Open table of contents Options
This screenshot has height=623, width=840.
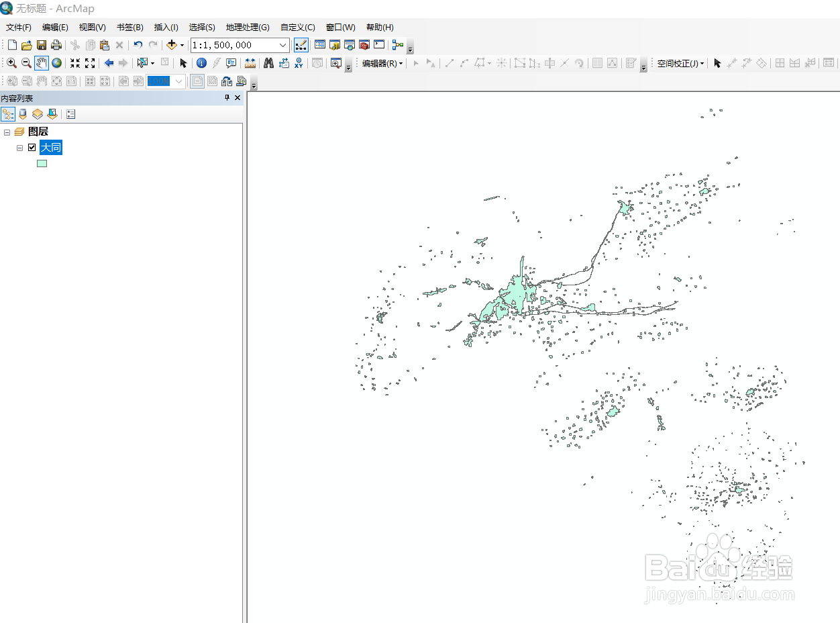[x=71, y=114]
